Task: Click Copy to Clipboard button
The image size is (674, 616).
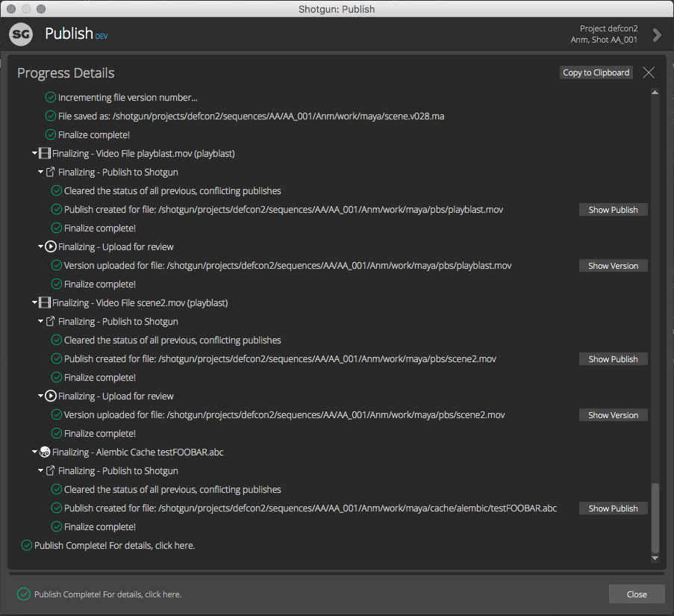Action: point(596,72)
